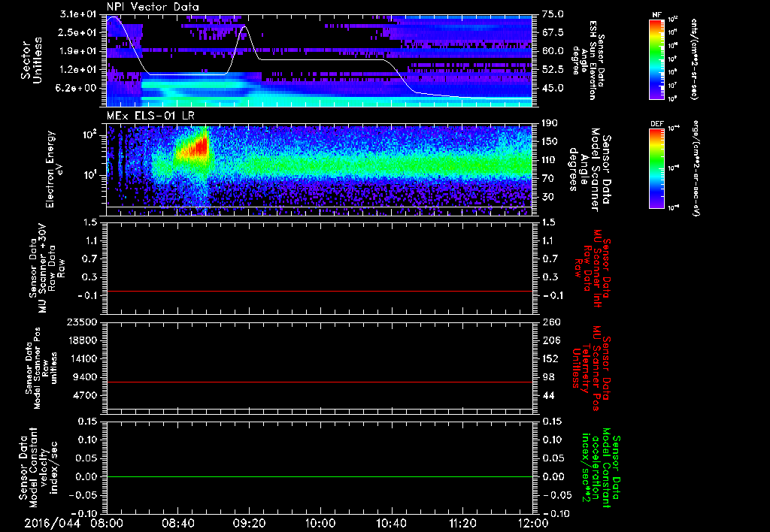Image resolution: width=770 pixels, height=532 pixels.
Task: Click the Sector Unitless axis label
Action: (x=32, y=60)
